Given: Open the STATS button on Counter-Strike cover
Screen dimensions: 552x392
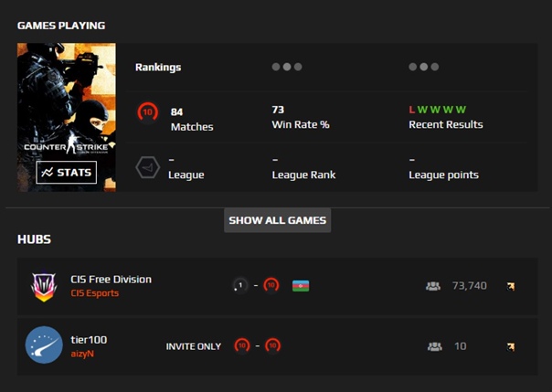Looking at the screenshot, I should [66, 172].
